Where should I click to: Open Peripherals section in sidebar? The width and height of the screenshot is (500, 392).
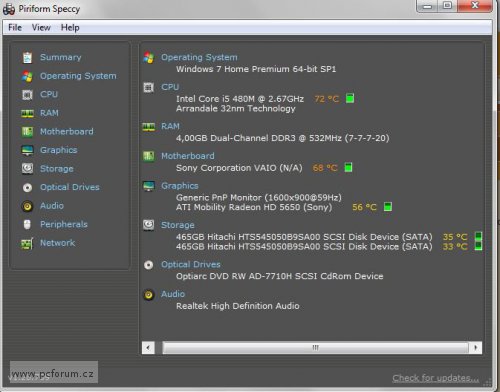click(64, 224)
